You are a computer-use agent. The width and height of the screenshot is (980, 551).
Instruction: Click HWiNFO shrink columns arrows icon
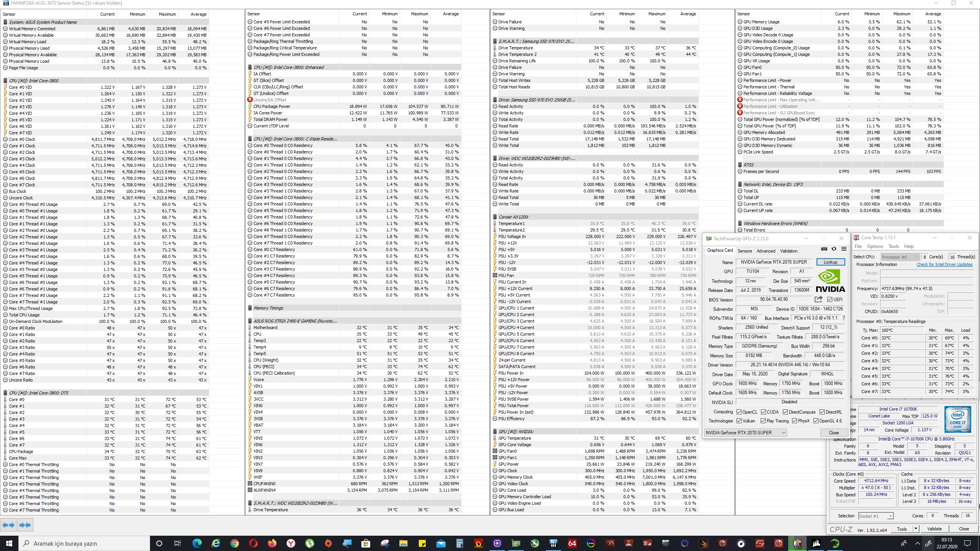[25, 525]
